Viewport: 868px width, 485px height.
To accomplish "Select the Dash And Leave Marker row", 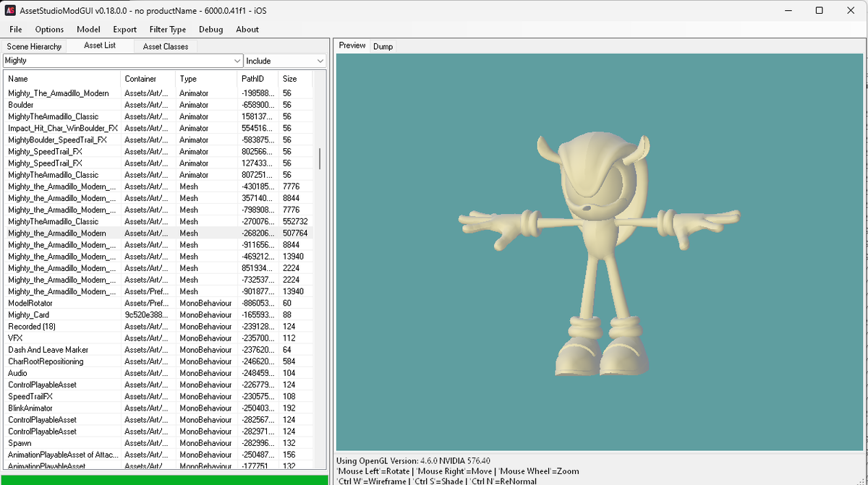I will (158, 349).
